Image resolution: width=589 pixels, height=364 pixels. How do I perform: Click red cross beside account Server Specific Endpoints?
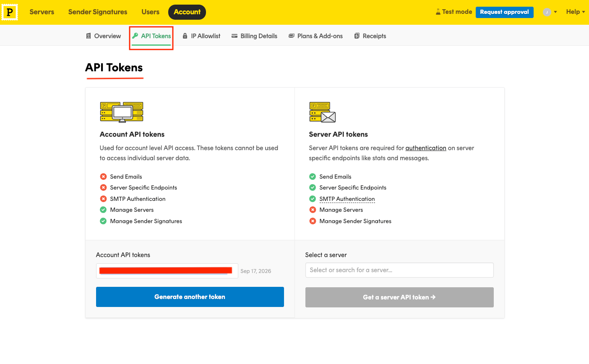103,187
